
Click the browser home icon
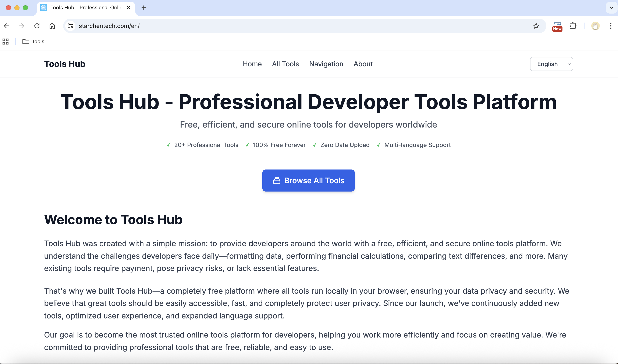click(x=52, y=26)
